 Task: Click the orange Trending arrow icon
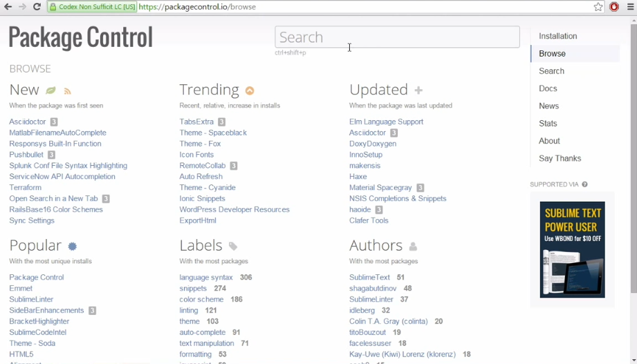click(x=250, y=90)
